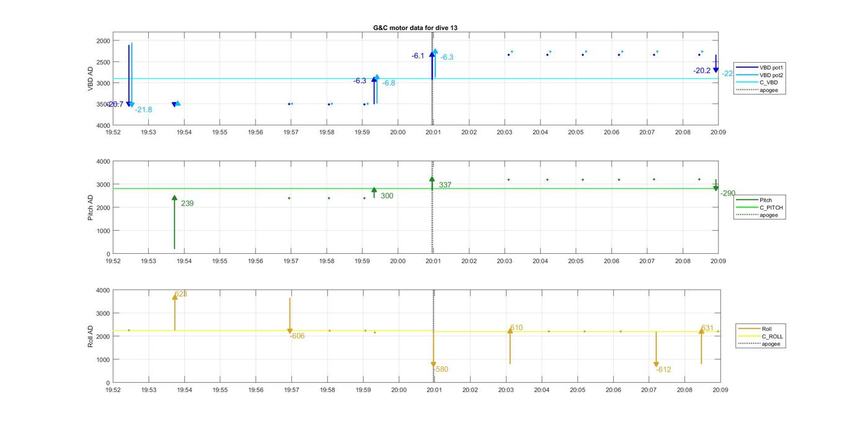Click the dark blue "-6.3" VBD label
Screen dimensions: 868x430
tap(360, 81)
